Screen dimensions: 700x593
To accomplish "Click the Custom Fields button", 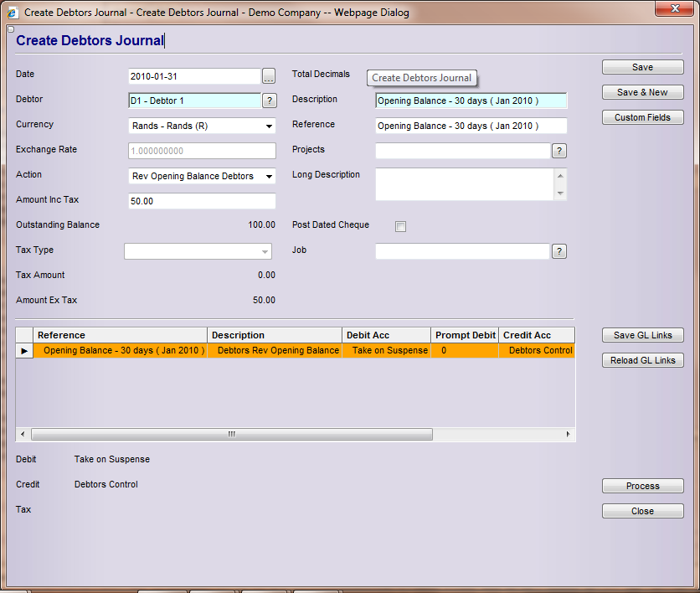I will 642,117.
